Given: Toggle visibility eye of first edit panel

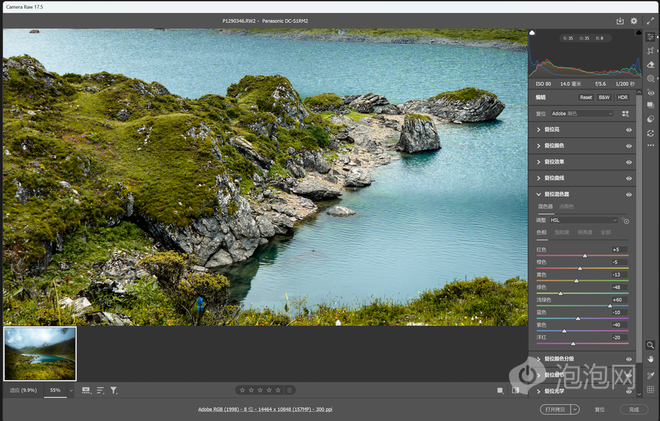Looking at the screenshot, I should [x=629, y=130].
